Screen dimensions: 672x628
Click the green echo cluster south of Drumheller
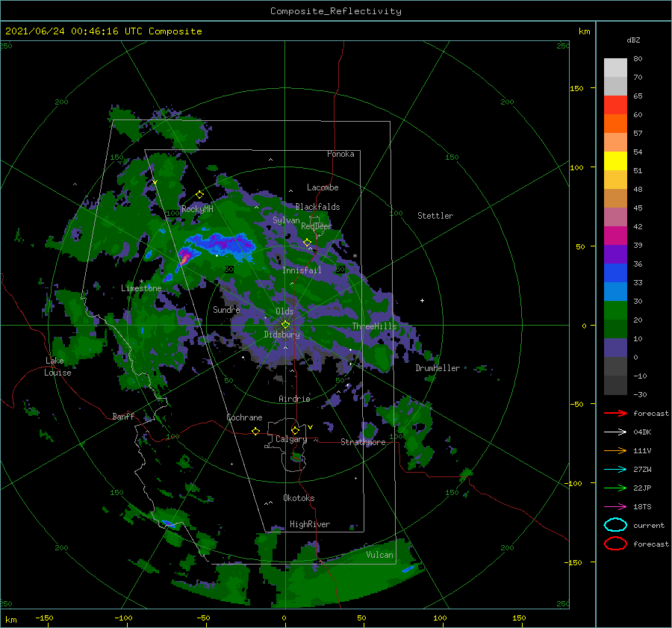click(x=411, y=431)
